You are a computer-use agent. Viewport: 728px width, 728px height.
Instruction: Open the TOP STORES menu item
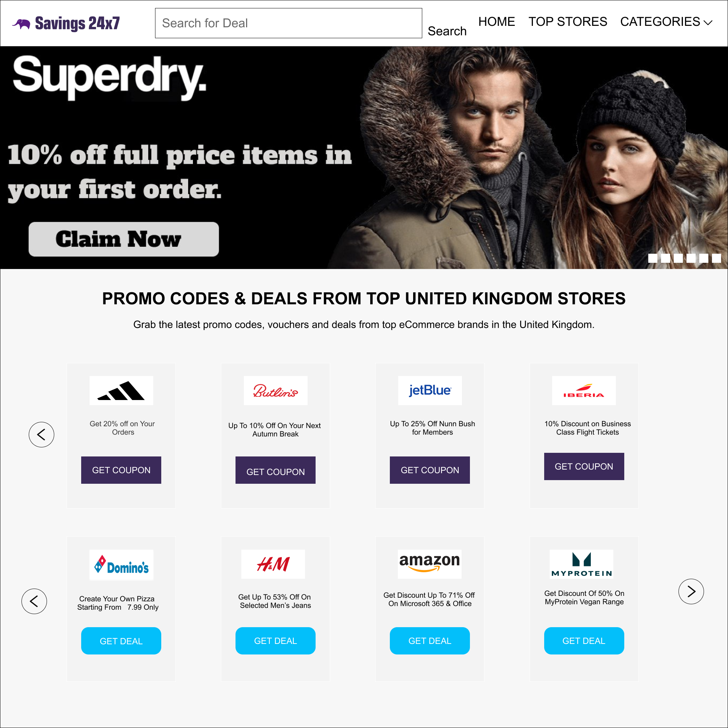[x=567, y=22]
